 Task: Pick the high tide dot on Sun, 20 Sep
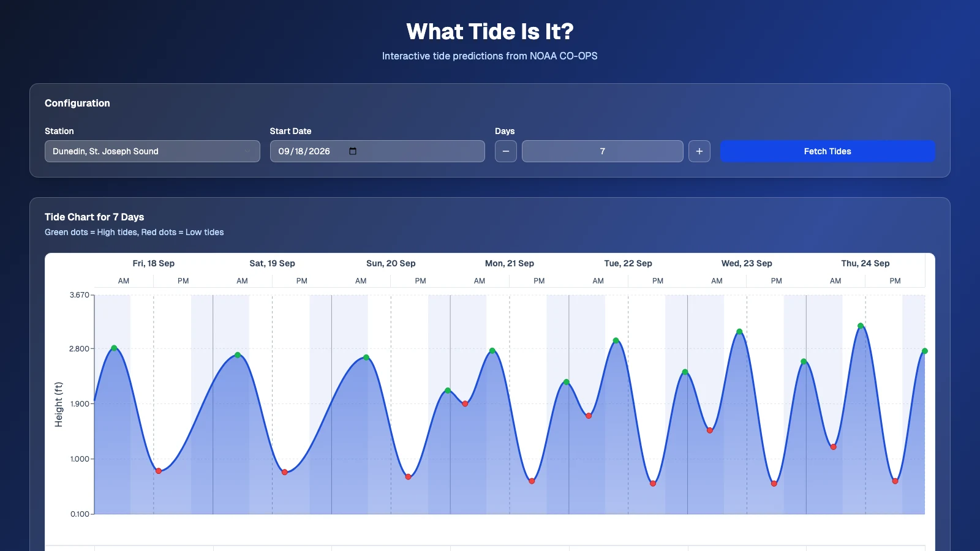click(x=366, y=358)
